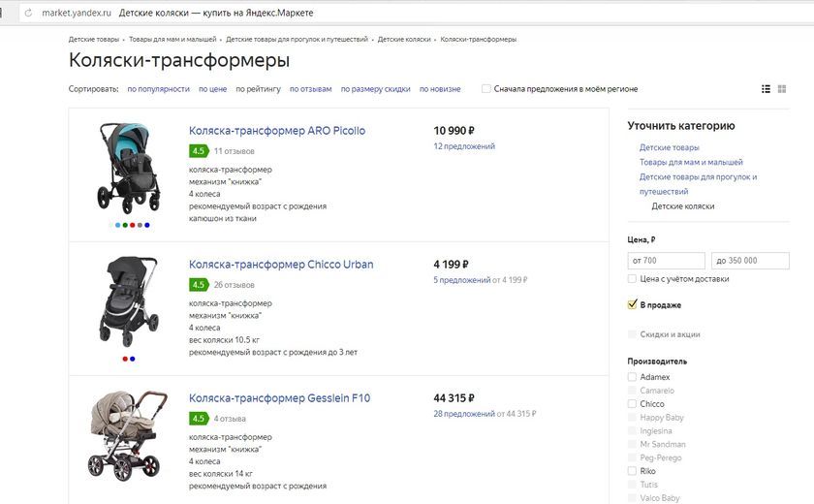Focus the maximum price field "до 350 000"
814x504 pixels.
[x=750, y=261]
